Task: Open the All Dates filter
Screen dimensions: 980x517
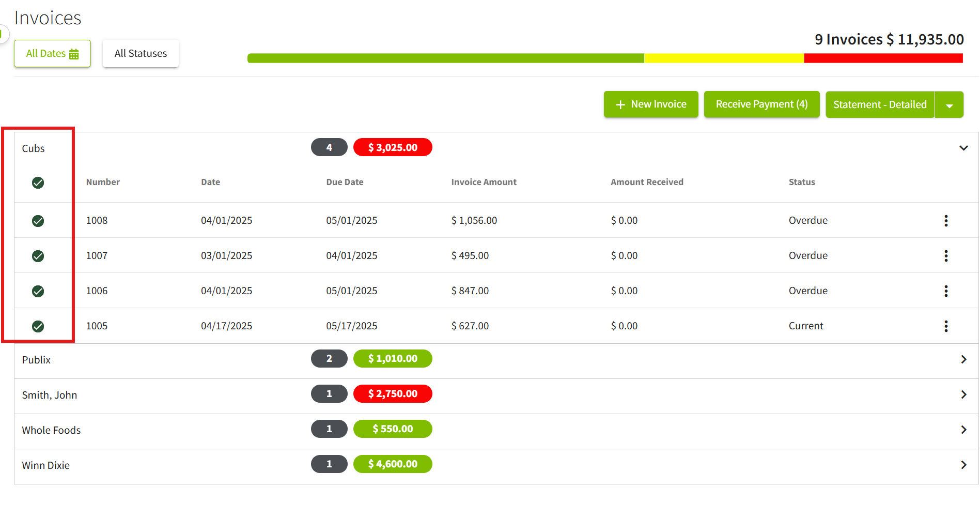Action: coord(52,53)
